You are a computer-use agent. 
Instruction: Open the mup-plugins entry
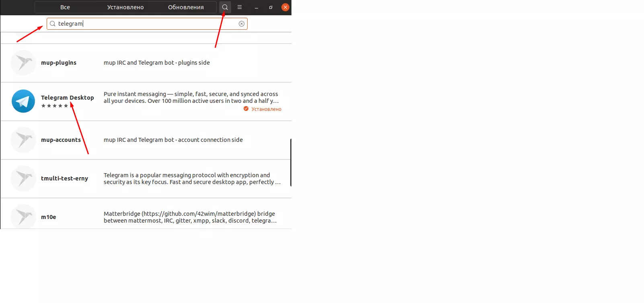pos(146,63)
